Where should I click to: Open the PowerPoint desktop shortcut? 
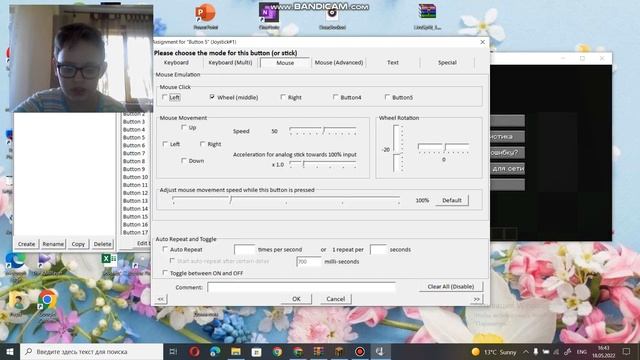coord(205,16)
